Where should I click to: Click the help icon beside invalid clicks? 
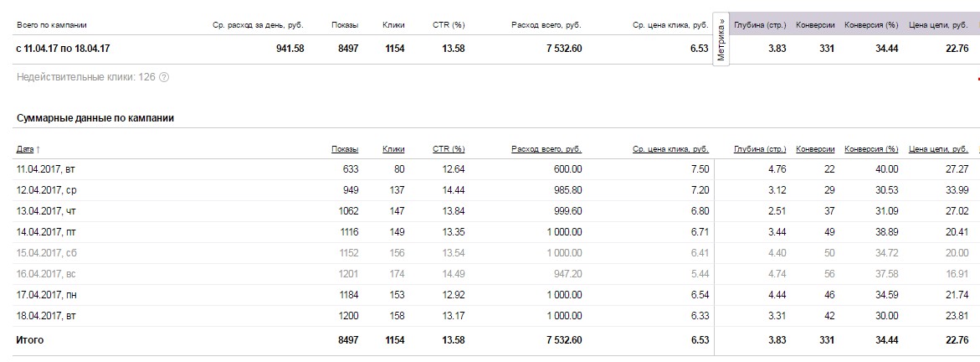pos(164,78)
